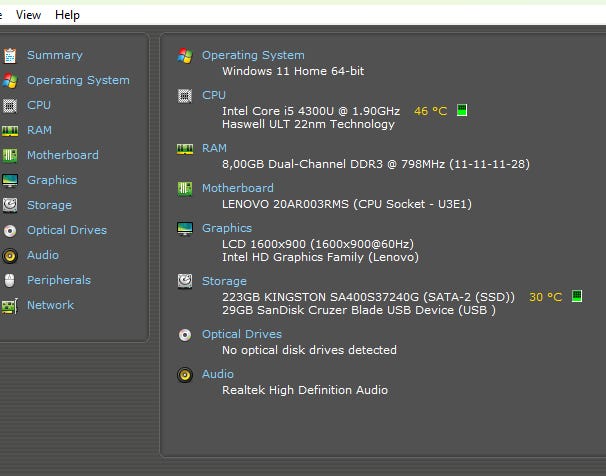Click the CPU chip icon in sidebar
606x476 pixels.
point(10,105)
